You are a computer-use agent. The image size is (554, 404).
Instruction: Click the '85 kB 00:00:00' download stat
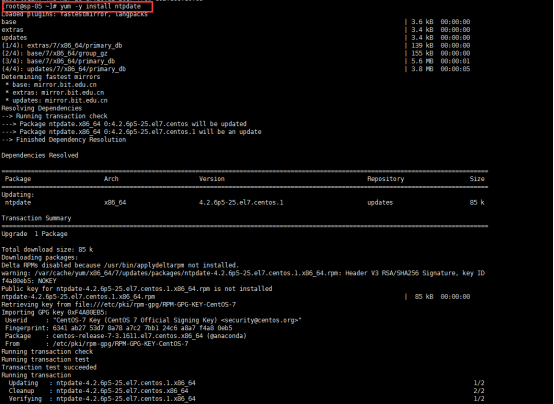click(x=442, y=297)
